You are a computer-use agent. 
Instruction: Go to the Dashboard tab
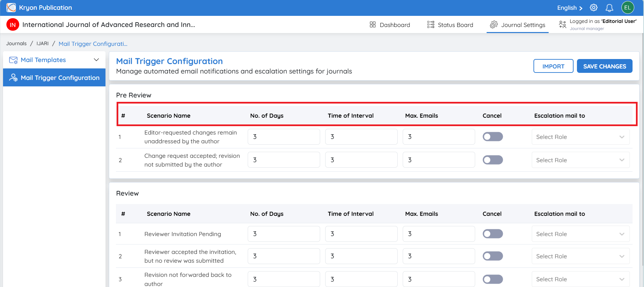pyautogui.click(x=390, y=25)
